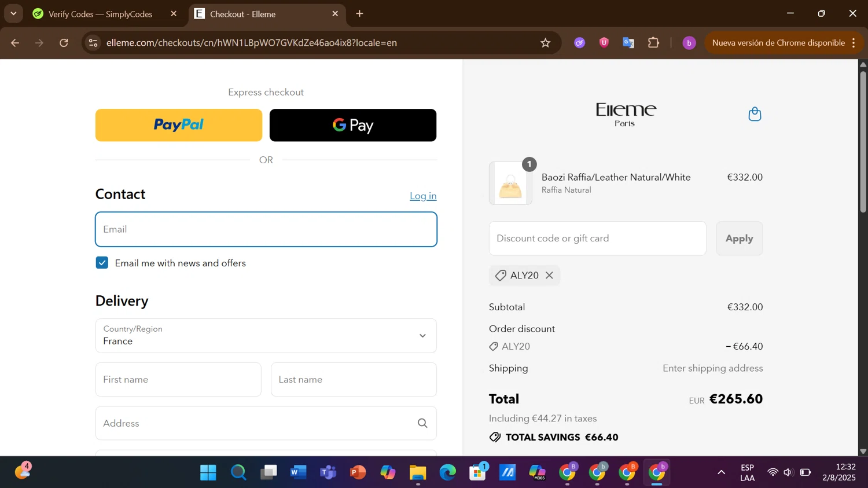Image resolution: width=868 pixels, height=488 pixels.
Task: Click the scrollbar down arrow
Action: 863,452
